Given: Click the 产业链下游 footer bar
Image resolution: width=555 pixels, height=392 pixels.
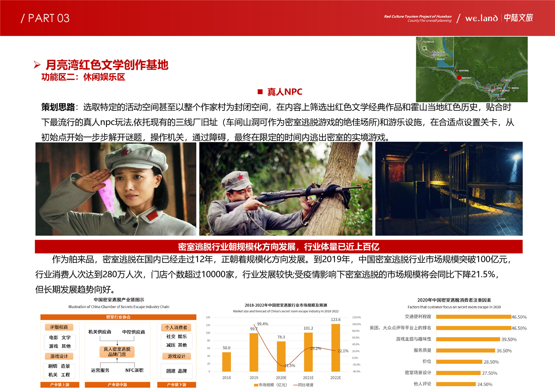Looking at the screenshot, I should tap(177, 385).
